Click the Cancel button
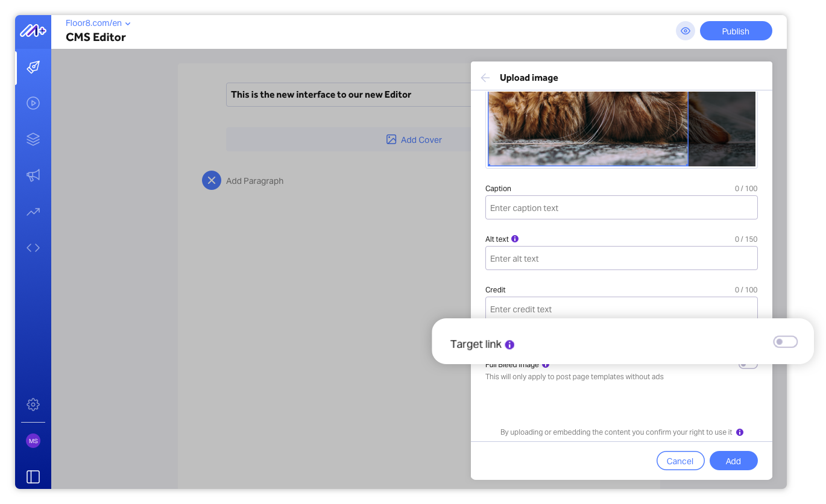Viewport: 826px width, 504px height. pos(680,461)
